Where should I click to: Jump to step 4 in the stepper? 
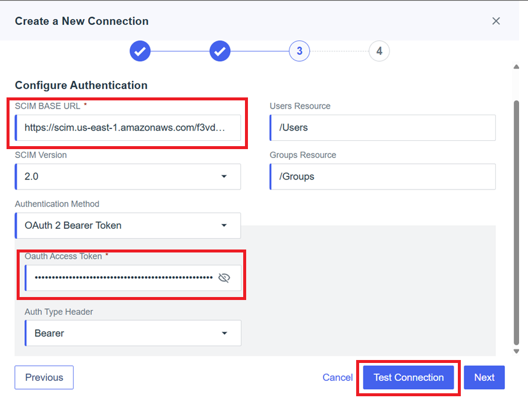coord(379,51)
